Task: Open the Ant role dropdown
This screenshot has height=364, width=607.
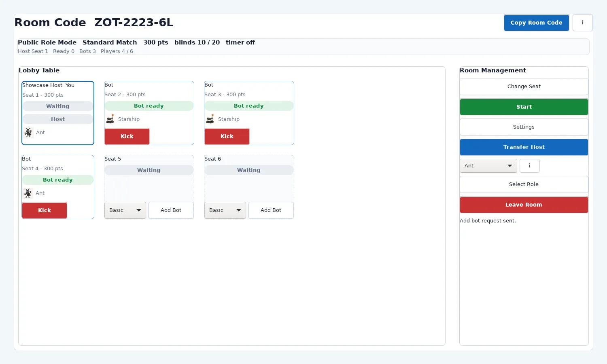Action: click(x=488, y=166)
